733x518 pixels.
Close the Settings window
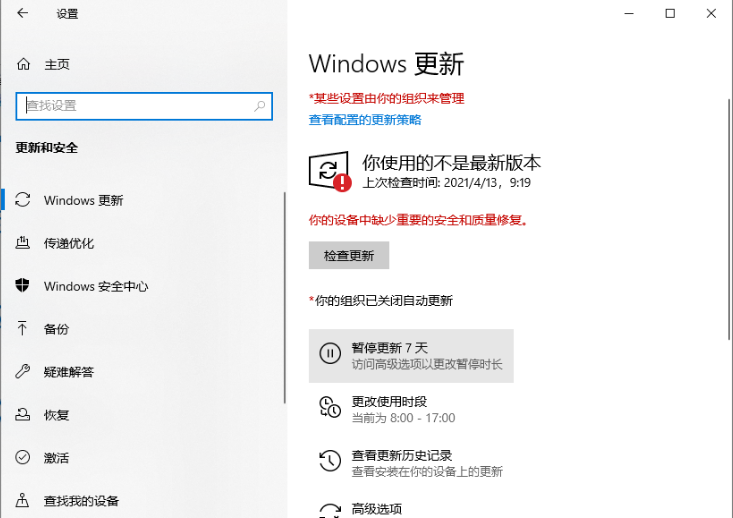coord(711,13)
